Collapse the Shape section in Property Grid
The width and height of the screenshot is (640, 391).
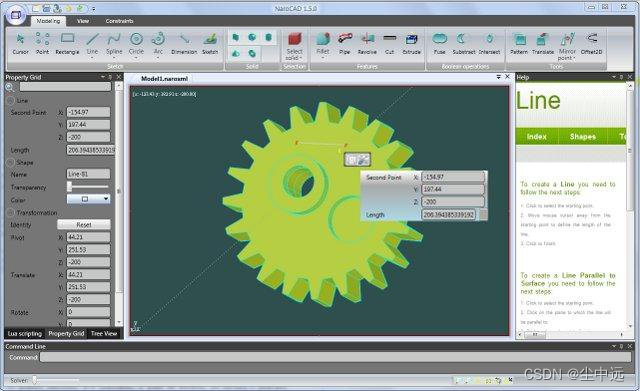tap(11, 162)
